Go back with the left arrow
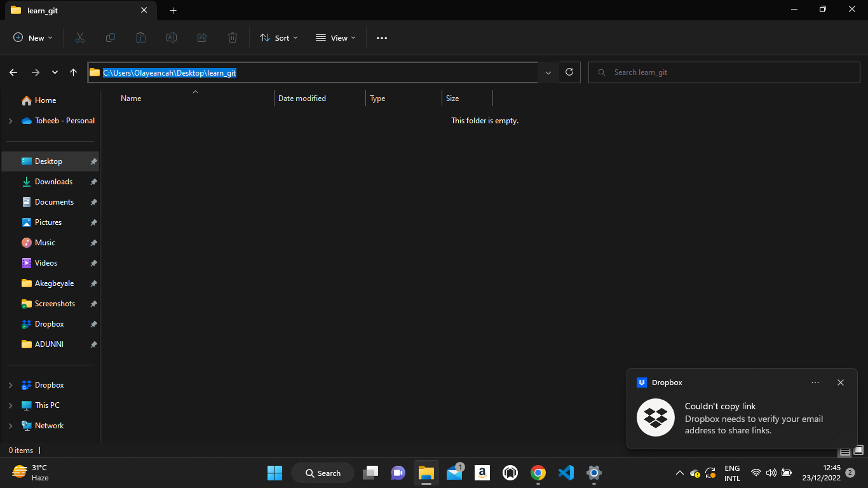 click(x=13, y=72)
